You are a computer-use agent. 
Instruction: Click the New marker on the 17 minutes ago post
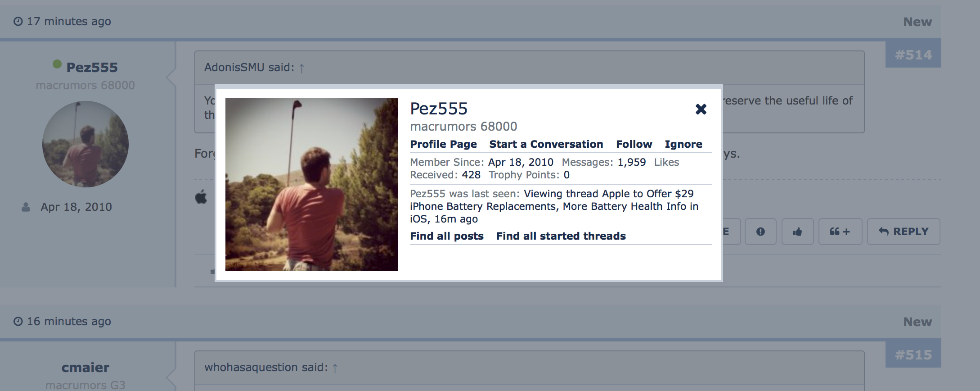tap(917, 22)
